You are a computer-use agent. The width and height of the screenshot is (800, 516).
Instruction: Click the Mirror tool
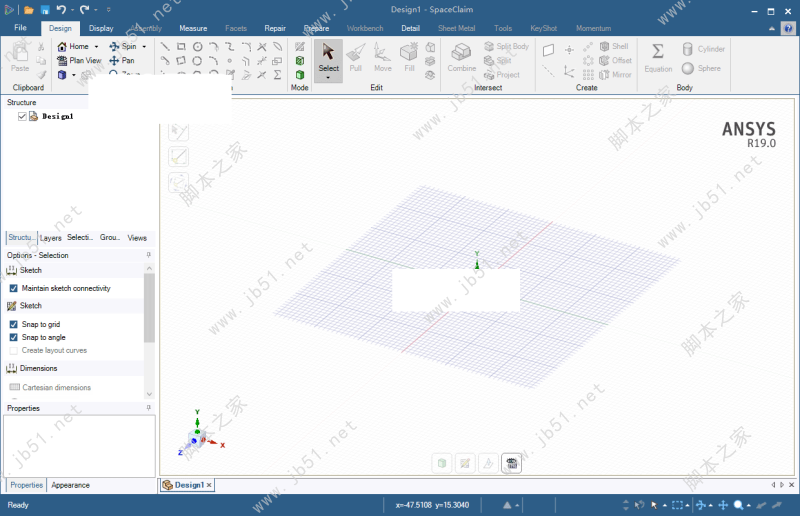coord(615,75)
